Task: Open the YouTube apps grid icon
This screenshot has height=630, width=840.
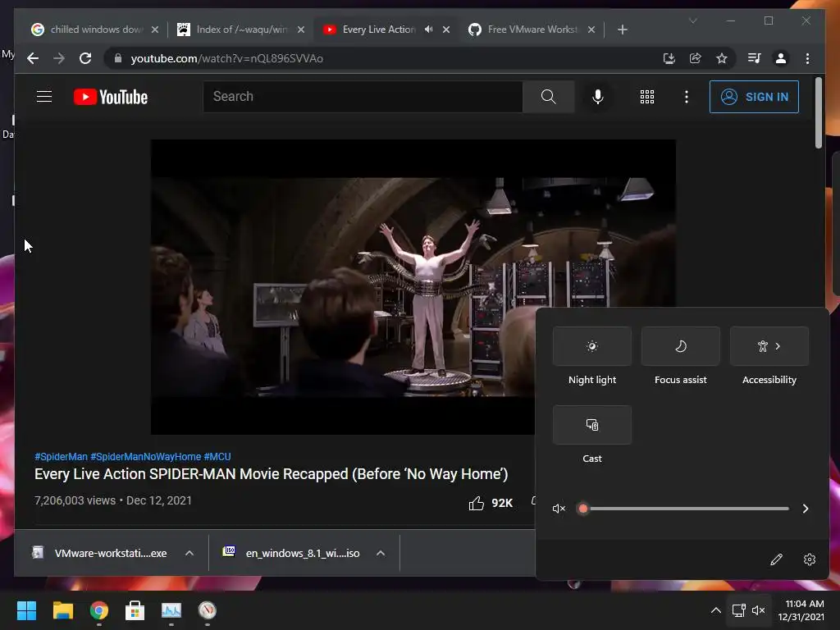Action: coord(646,97)
